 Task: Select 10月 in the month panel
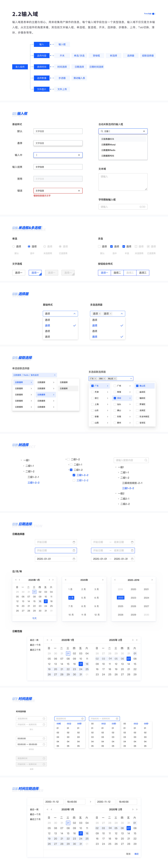coord(71,615)
